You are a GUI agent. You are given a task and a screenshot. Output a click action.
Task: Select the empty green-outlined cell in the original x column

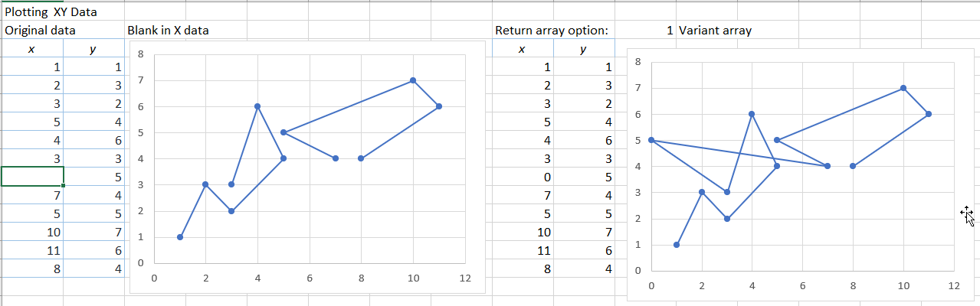click(32, 177)
